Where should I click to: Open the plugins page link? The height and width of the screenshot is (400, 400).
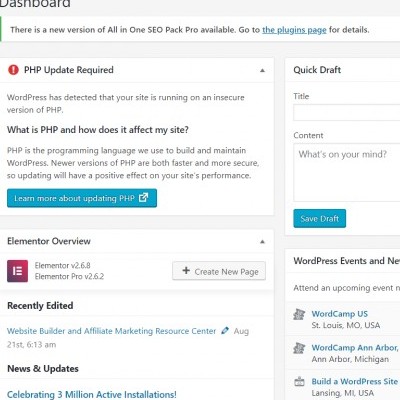click(x=294, y=30)
